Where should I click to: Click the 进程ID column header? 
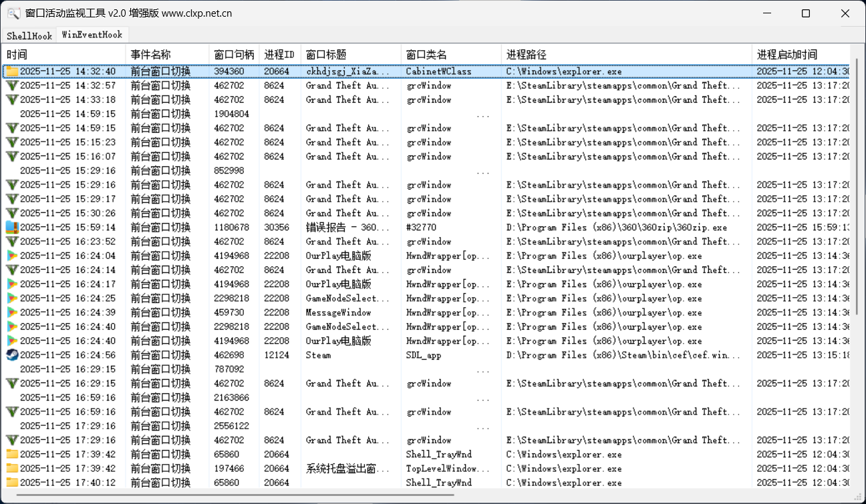[279, 55]
